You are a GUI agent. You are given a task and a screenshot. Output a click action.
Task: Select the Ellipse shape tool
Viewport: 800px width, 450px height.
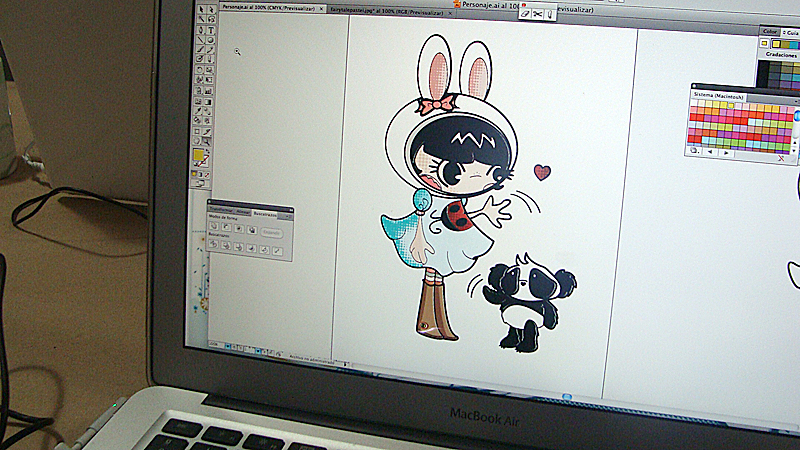click(x=210, y=40)
